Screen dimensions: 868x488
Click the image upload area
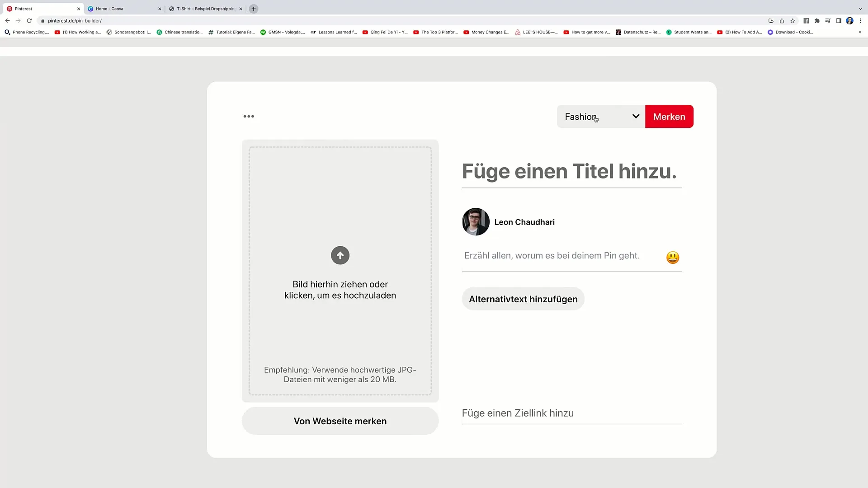click(x=340, y=271)
